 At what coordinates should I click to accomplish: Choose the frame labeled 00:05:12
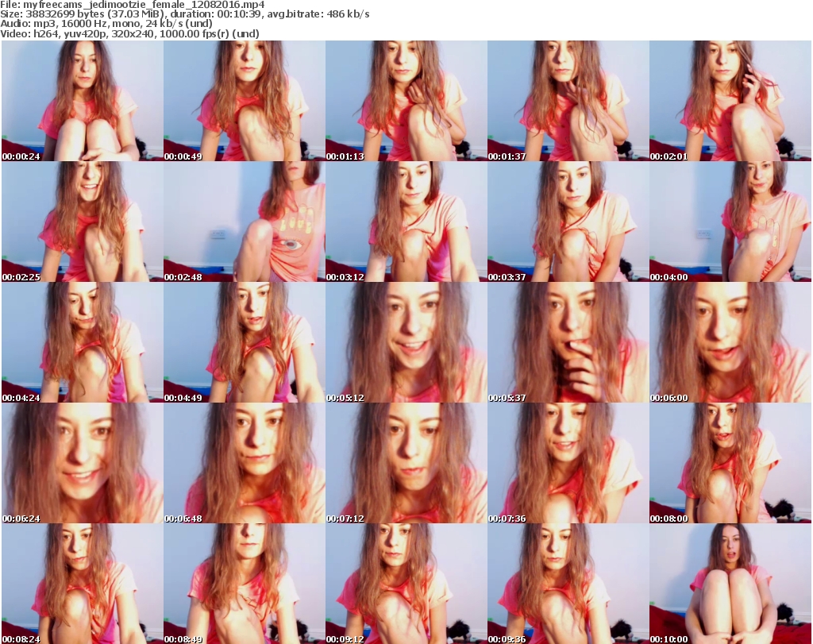point(406,342)
